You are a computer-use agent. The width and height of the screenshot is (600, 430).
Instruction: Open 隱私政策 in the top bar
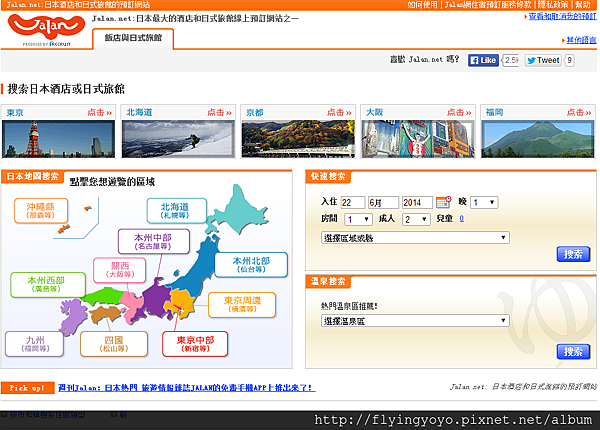point(553,5)
